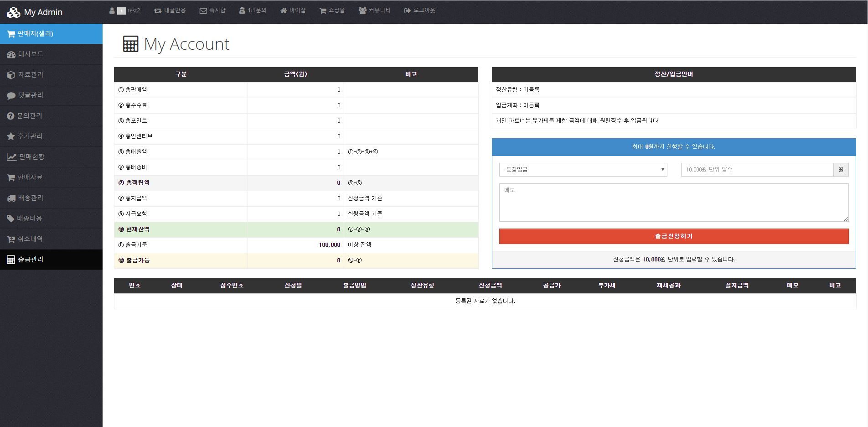
Task: Open the 통장입금 withdrawal method dropdown
Action: (583, 170)
